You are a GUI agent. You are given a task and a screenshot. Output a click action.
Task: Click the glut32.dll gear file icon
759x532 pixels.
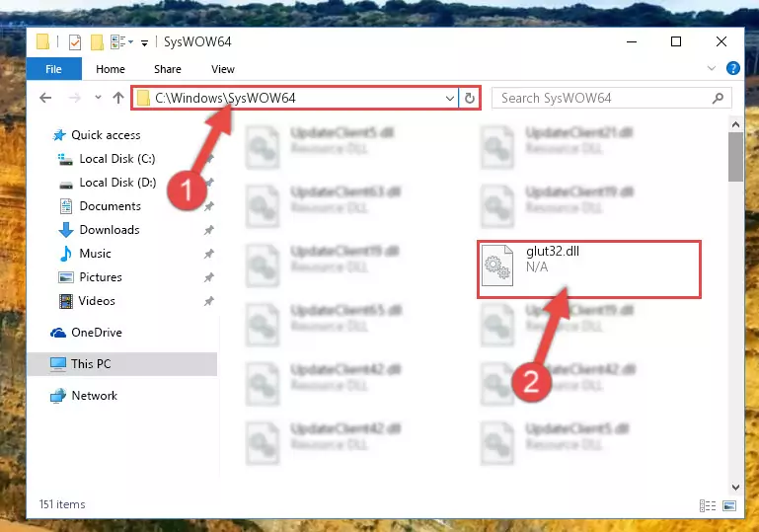click(x=497, y=266)
